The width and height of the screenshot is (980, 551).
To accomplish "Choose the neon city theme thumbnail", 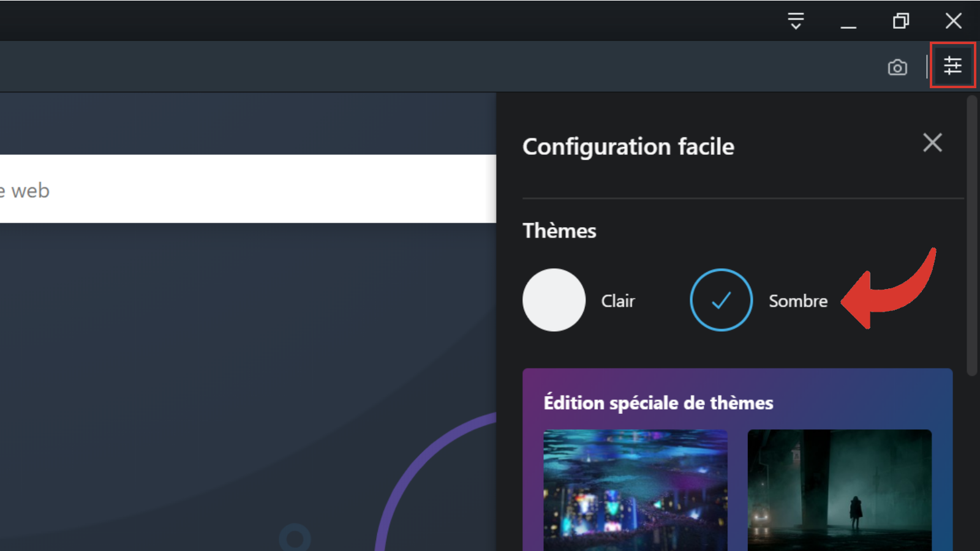I will (x=635, y=490).
